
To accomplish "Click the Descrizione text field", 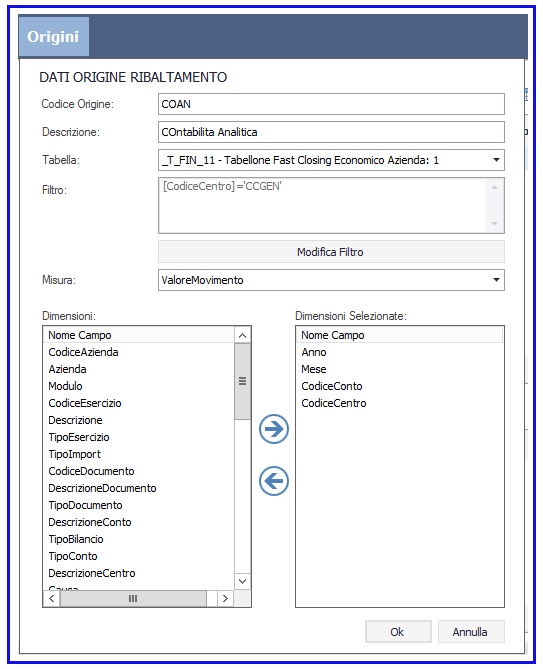I will click(331, 132).
